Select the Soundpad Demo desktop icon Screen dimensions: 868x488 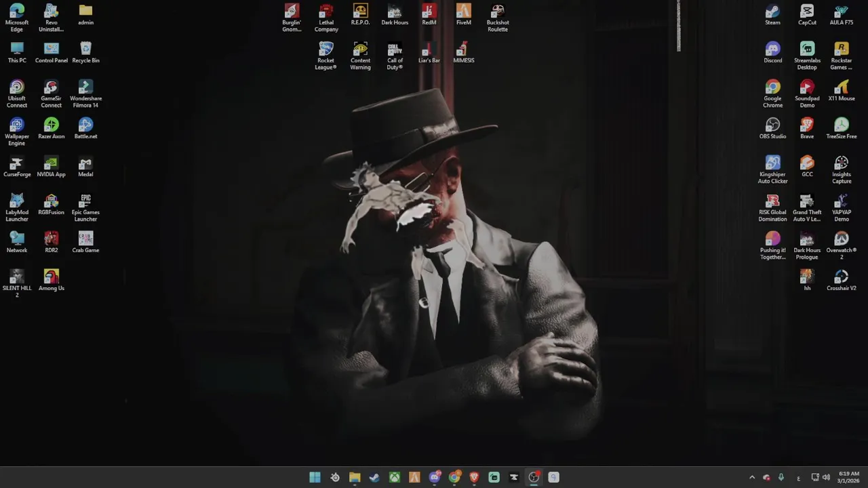(807, 94)
